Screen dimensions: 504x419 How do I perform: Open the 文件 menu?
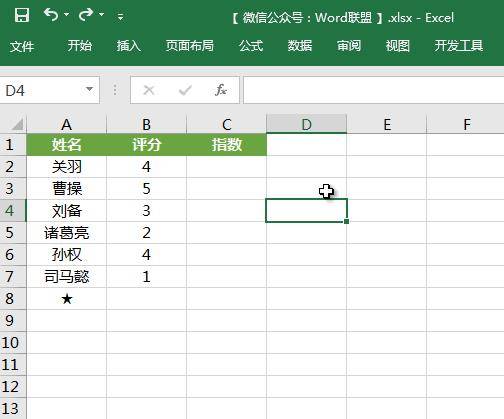[x=22, y=46]
